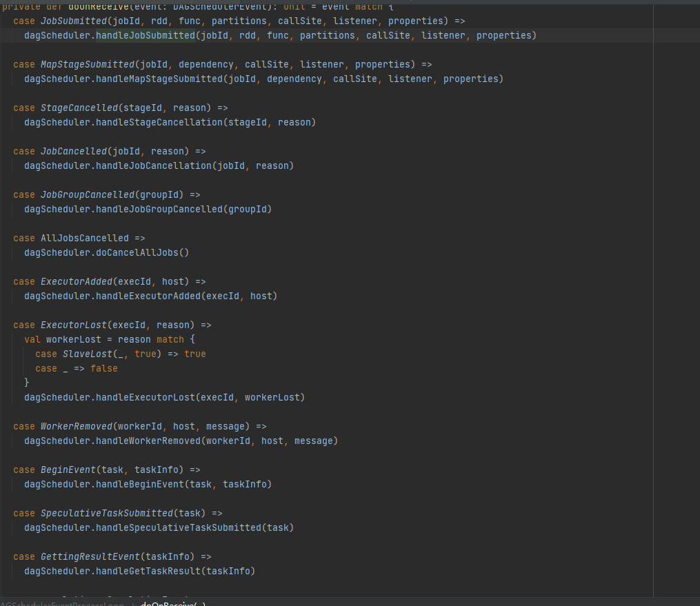This screenshot has width=700, height=606.
Task: Click the doOnReceive breadcrumb at the bottom
Action: [173, 603]
